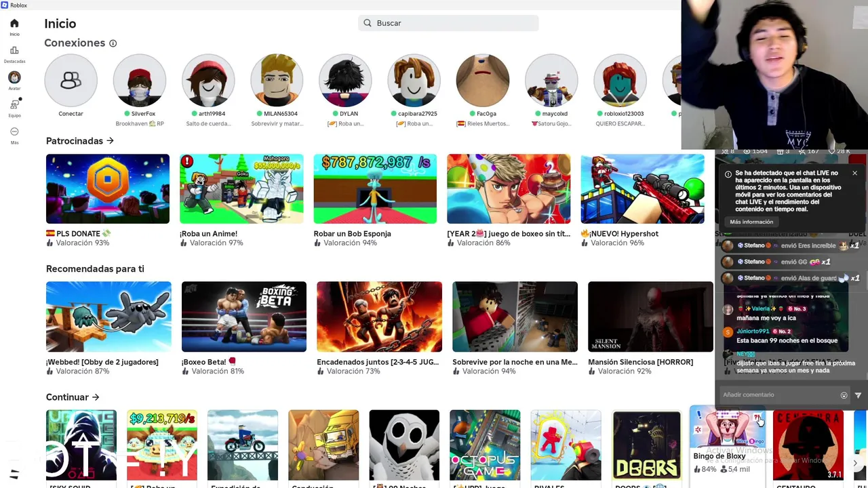Click the filter icon beside comment box
The width and height of the screenshot is (868, 488).
point(858,395)
